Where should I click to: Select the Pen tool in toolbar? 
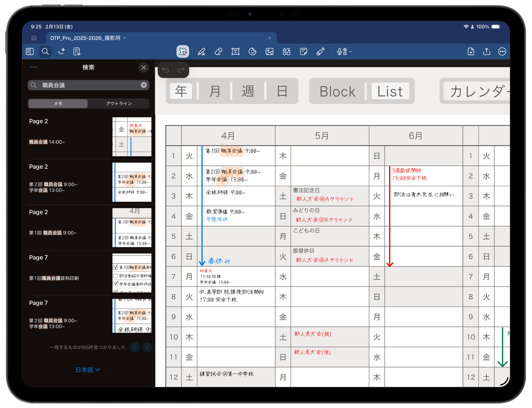[x=201, y=51]
